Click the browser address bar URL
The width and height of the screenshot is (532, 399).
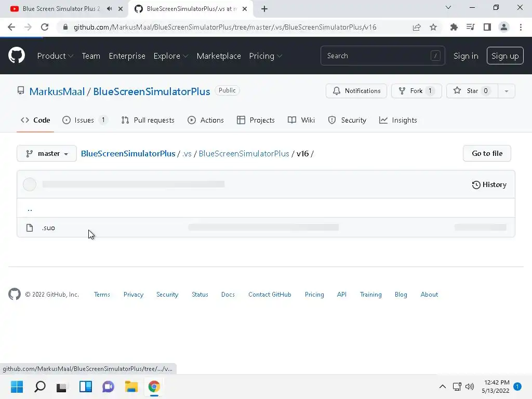click(225, 27)
